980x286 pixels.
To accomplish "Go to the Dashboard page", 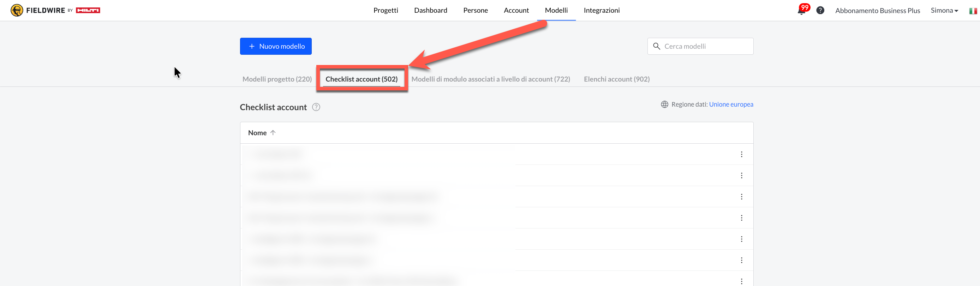I will 430,11.
